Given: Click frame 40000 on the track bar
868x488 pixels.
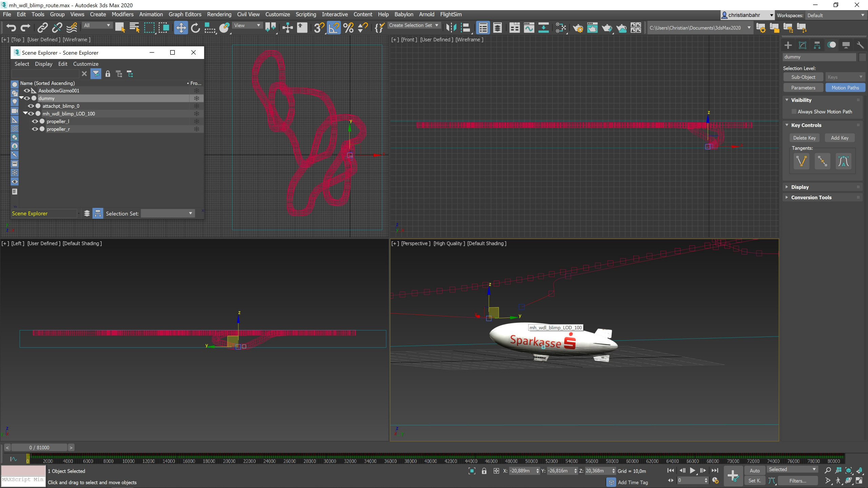Looking at the screenshot, I should (431, 461).
